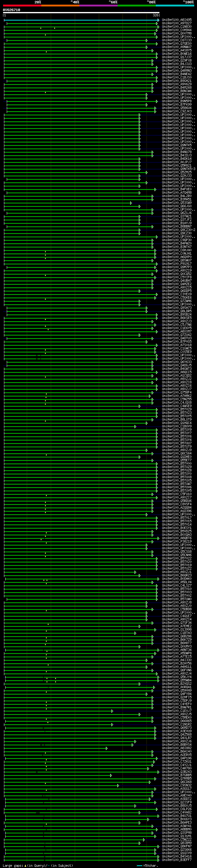Select hit label UniRef100_Q29FX8
The width and height of the screenshot is (197, 868).
click(177, 61)
